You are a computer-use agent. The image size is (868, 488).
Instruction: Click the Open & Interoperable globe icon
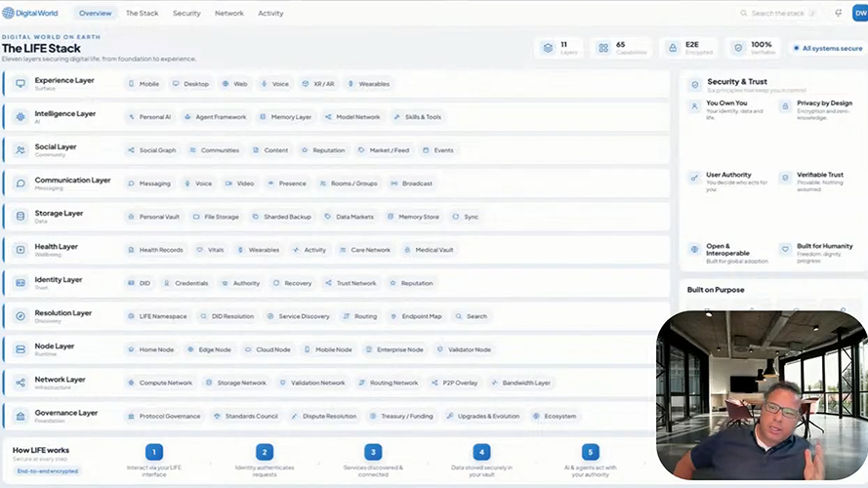coord(694,249)
